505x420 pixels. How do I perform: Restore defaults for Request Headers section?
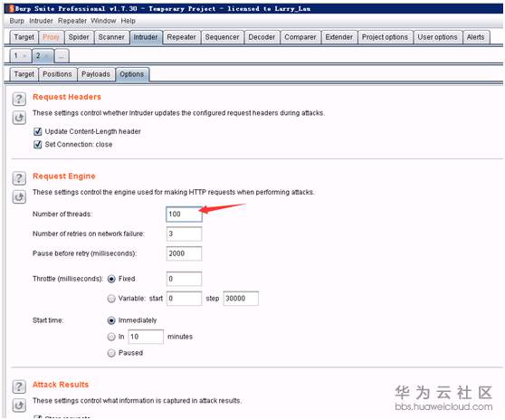(x=19, y=118)
